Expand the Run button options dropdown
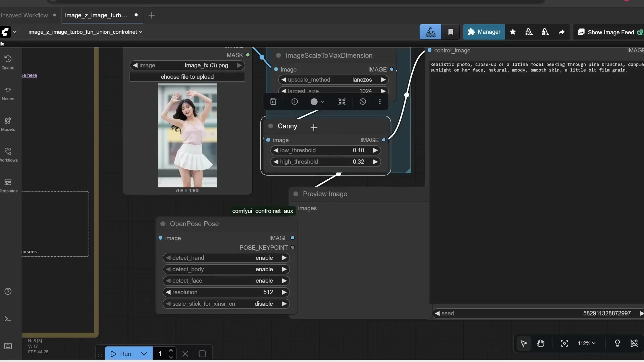The image size is (644, 362). (x=144, y=354)
